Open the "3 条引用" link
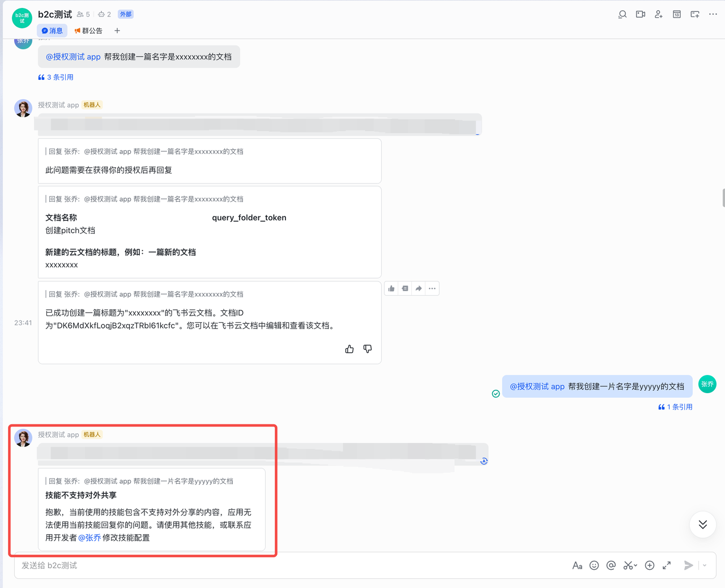 click(x=56, y=77)
